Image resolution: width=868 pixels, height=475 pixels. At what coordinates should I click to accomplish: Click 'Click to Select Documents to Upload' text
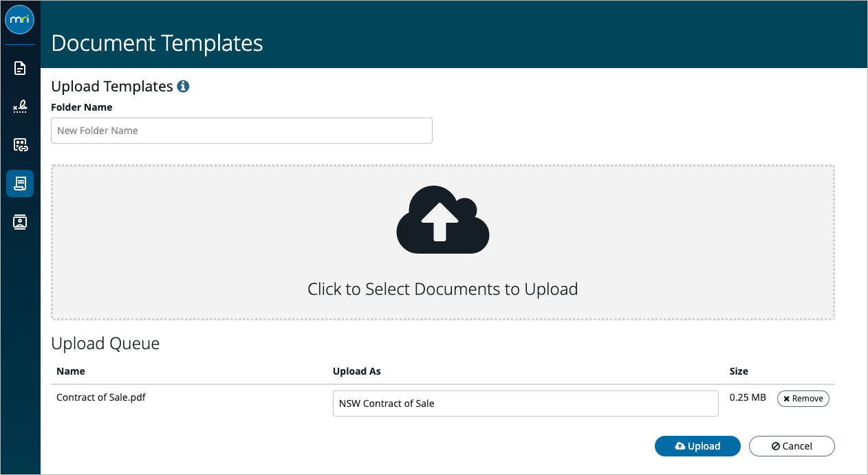tap(443, 289)
